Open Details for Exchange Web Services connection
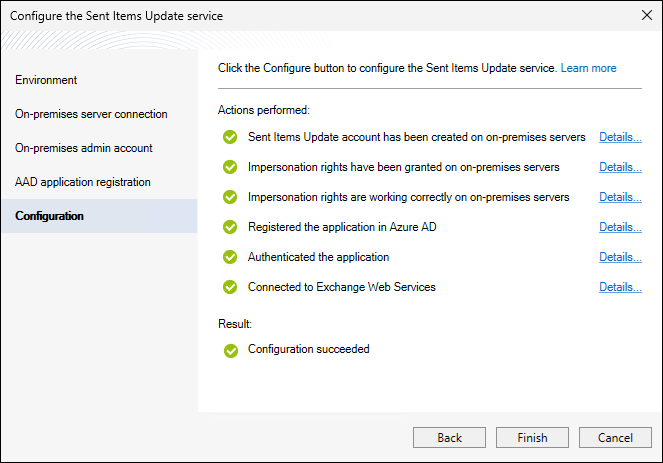 tap(620, 287)
